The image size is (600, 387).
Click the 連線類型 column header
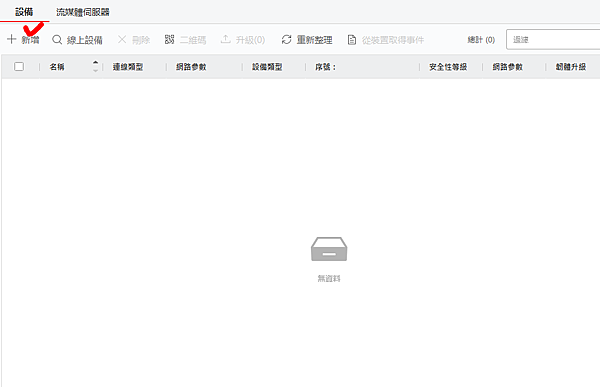pyautogui.click(x=128, y=67)
